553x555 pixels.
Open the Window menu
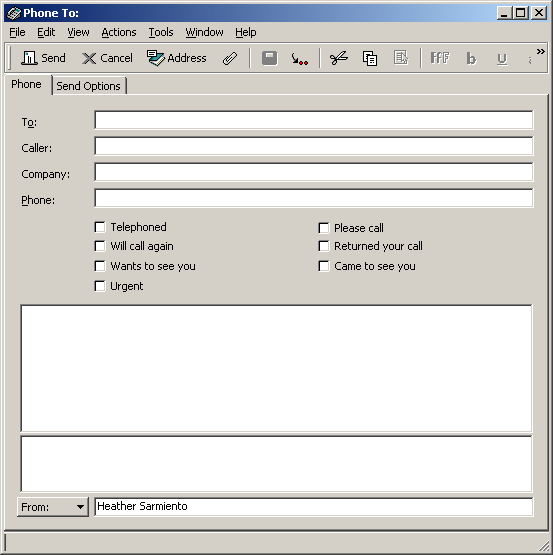204,32
